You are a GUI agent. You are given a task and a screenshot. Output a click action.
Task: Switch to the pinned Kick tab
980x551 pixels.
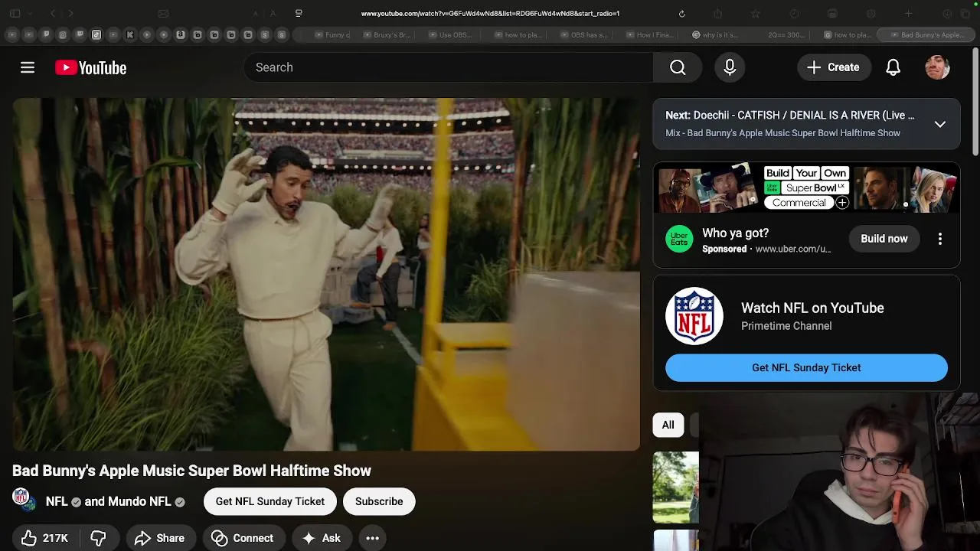[130, 34]
